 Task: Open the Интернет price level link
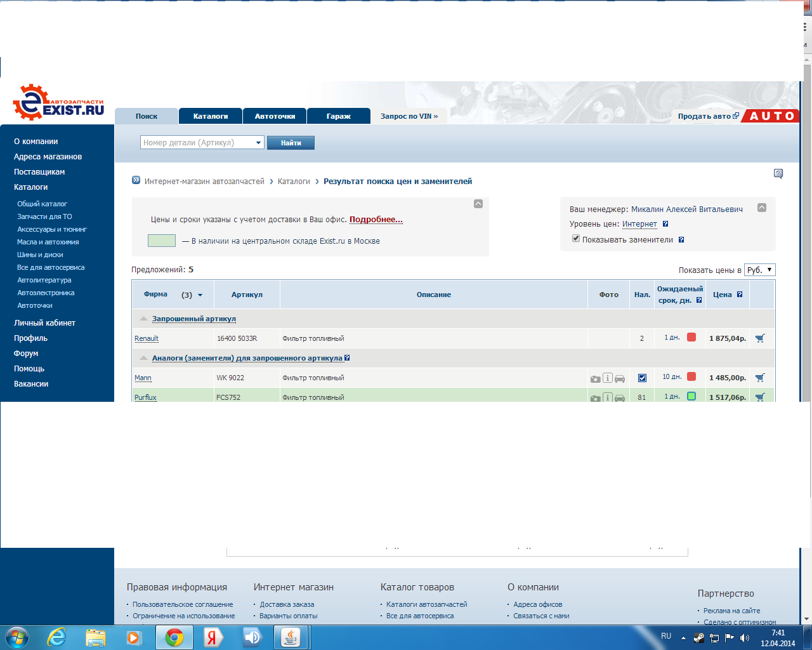(639, 224)
